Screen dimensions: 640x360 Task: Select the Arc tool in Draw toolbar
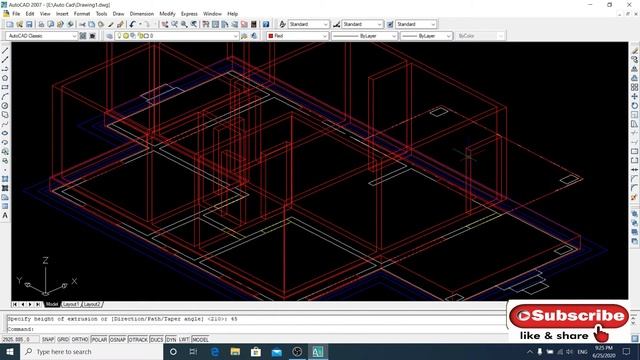click(x=5, y=96)
